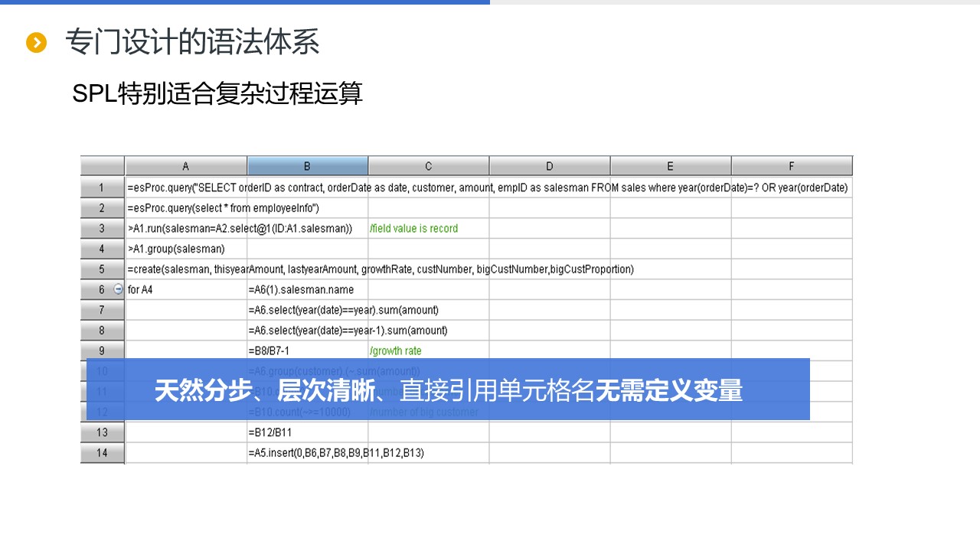Select row 8 header

click(103, 331)
